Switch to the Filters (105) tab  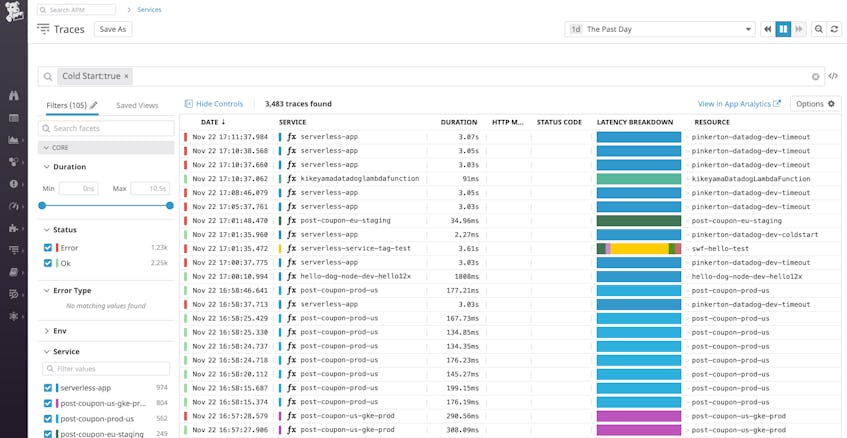67,105
